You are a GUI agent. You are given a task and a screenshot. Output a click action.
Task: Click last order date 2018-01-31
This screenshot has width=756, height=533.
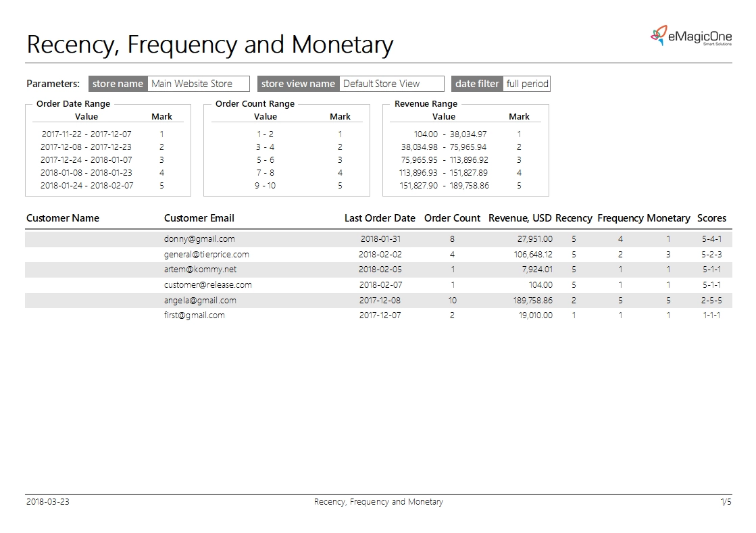(x=380, y=239)
